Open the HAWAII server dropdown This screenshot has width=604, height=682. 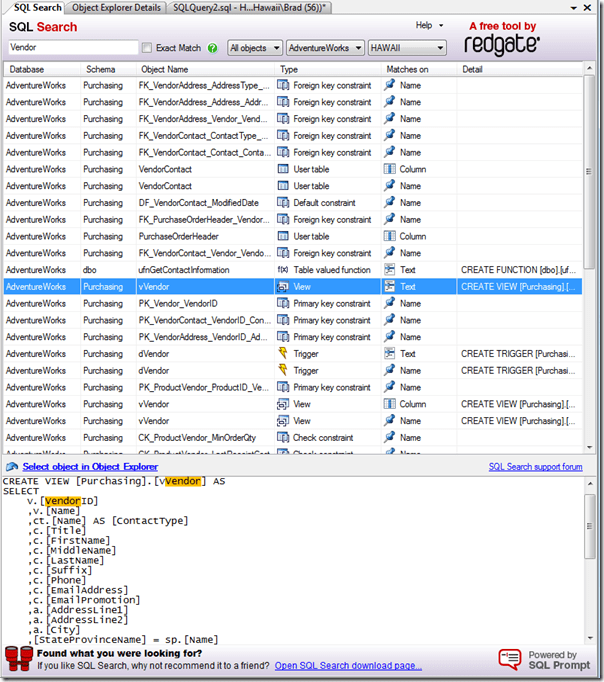(x=406, y=48)
